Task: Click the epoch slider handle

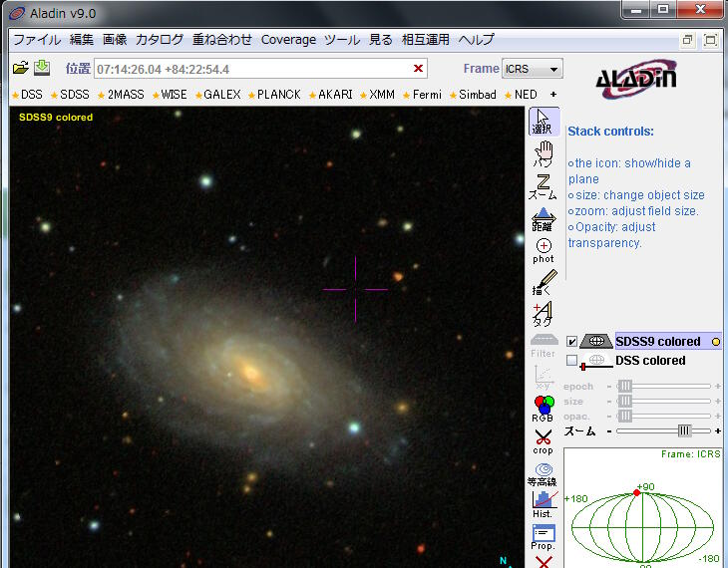Action: (x=625, y=386)
